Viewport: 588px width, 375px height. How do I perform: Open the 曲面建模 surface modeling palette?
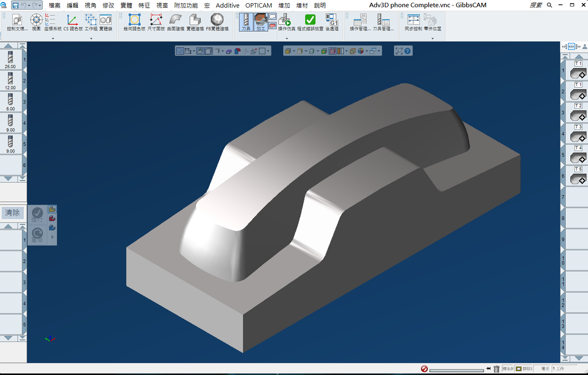176,22
